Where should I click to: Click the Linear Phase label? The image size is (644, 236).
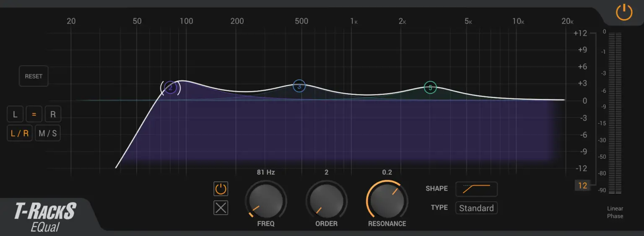coord(615,212)
